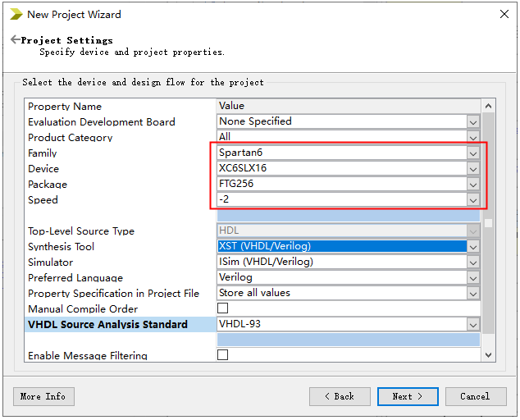
Task: Click the Back button
Action: pyautogui.click(x=340, y=396)
